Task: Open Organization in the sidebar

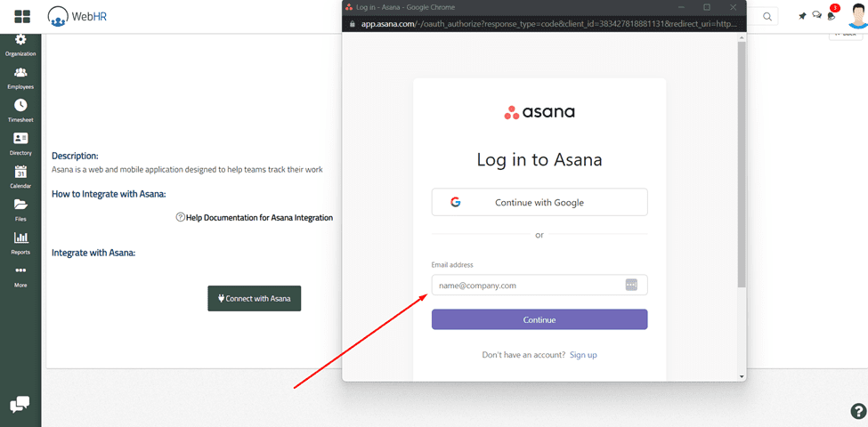Action: pos(20,45)
